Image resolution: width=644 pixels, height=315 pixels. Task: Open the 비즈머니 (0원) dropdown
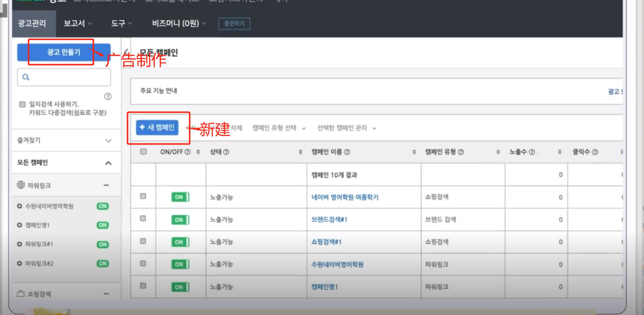pyautogui.click(x=179, y=23)
